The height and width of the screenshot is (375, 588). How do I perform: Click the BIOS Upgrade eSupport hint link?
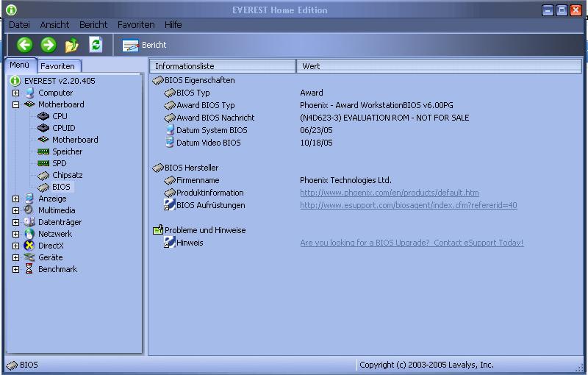(412, 243)
